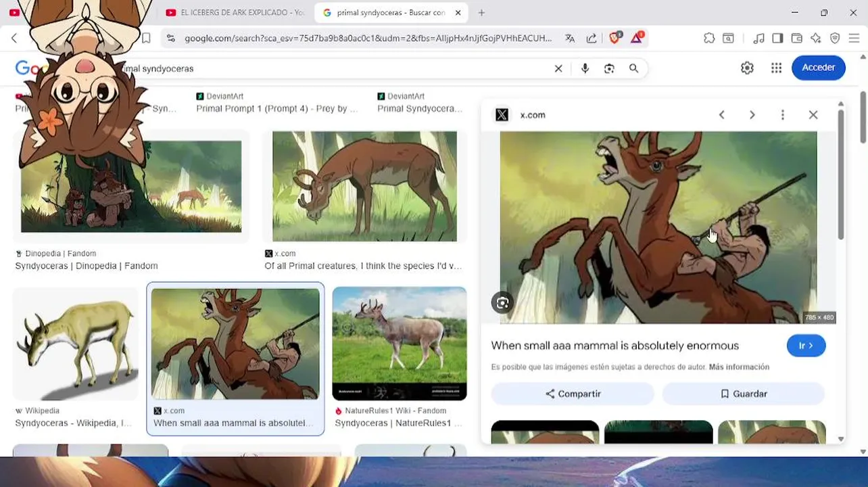Image resolution: width=868 pixels, height=487 pixels.
Task: Open the preview panel three-dot menu
Action: (x=782, y=115)
